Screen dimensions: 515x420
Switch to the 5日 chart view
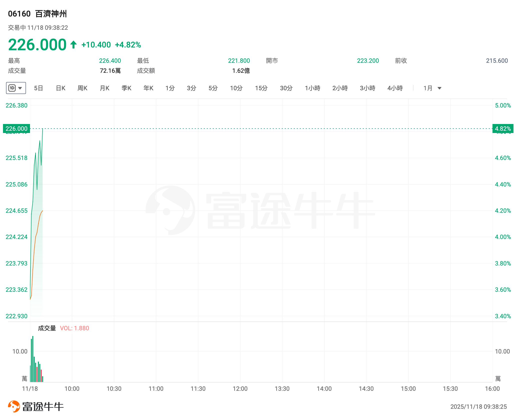point(38,88)
